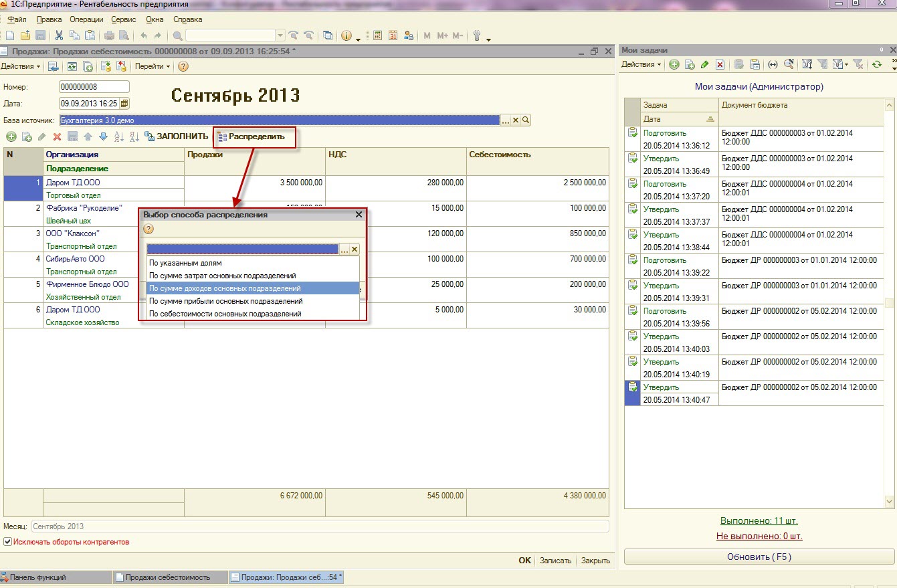Viewport: 897px width, 588px height.
Task: Mark task for deletion in Мои задачи
Action: (x=720, y=64)
